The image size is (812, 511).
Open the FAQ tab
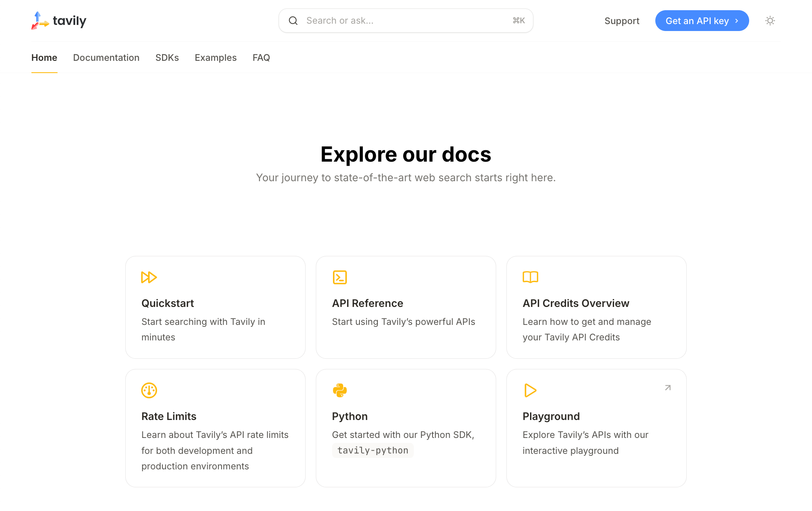point(261,58)
